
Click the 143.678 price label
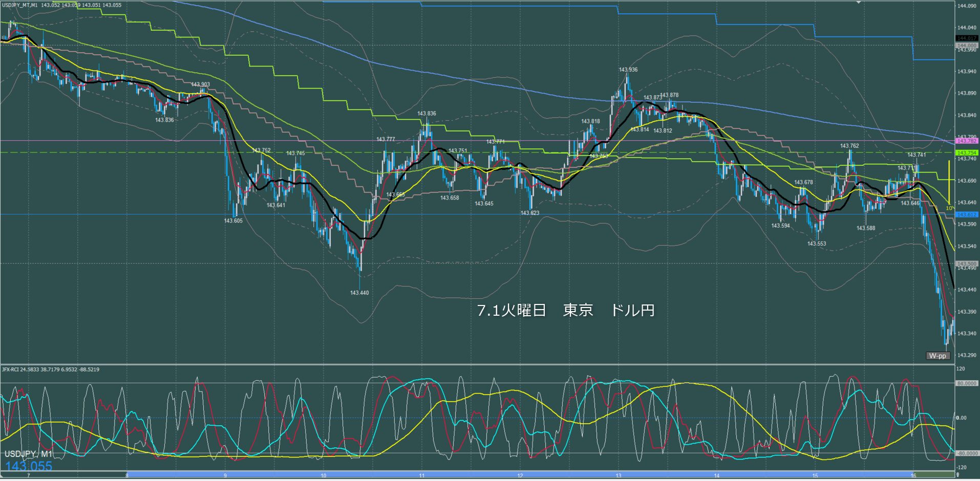click(803, 182)
